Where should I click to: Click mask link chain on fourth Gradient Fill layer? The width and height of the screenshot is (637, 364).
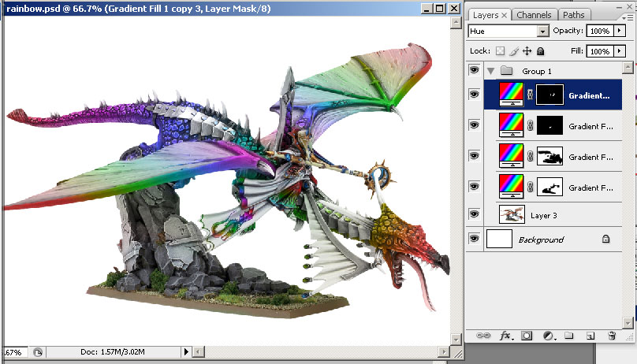click(x=530, y=187)
